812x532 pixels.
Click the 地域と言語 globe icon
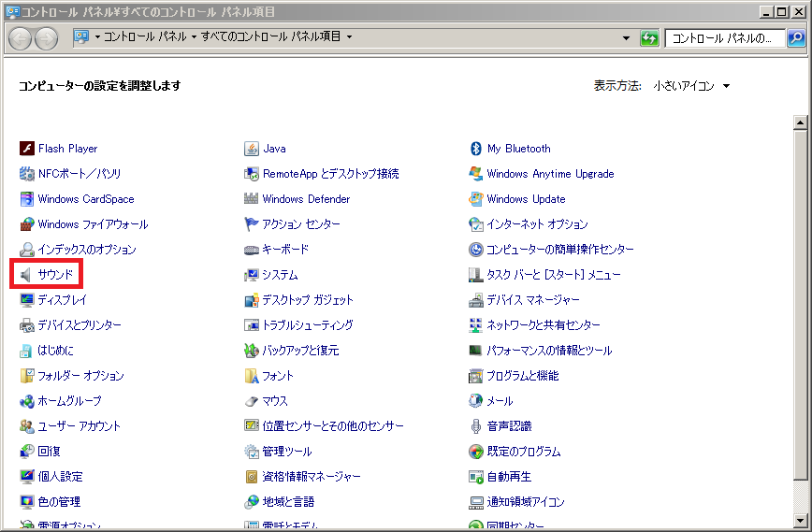[x=251, y=502]
